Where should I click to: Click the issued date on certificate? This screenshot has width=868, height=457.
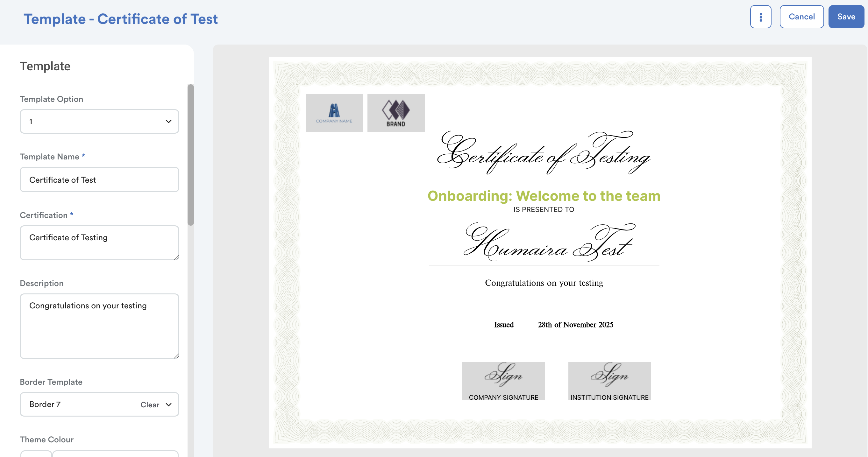[575, 325]
